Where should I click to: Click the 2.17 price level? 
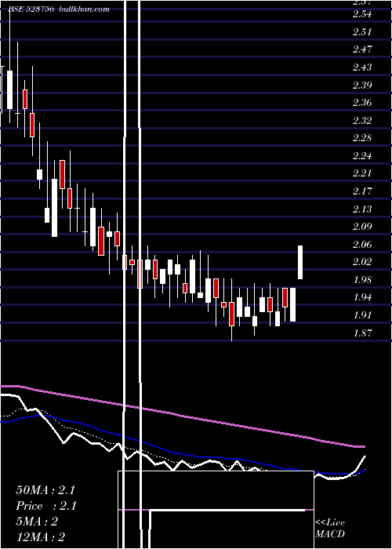[362, 191]
